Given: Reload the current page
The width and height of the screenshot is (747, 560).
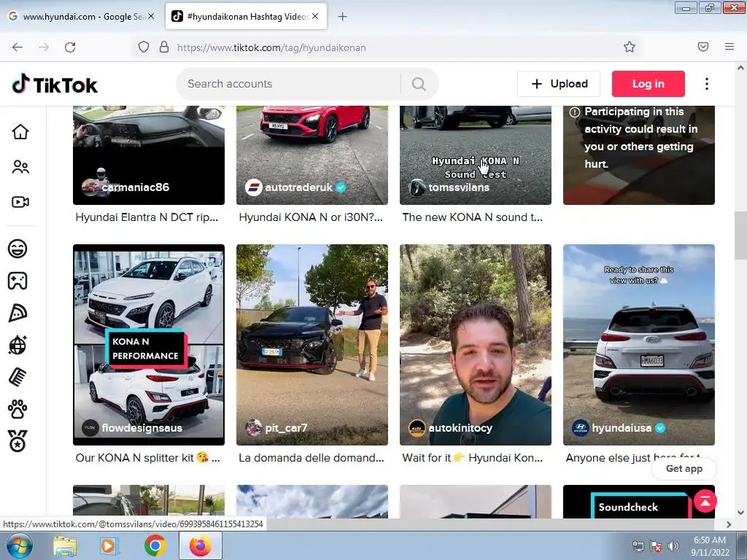Looking at the screenshot, I should (70, 47).
